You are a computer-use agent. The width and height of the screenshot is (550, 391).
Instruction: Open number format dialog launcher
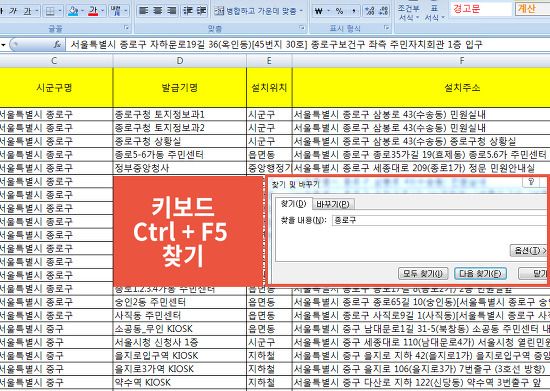(x=387, y=27)
